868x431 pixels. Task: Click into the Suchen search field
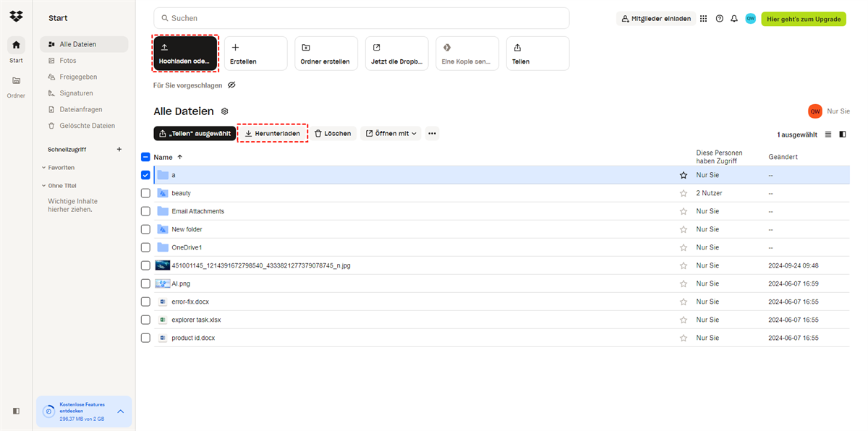point(362,18)
